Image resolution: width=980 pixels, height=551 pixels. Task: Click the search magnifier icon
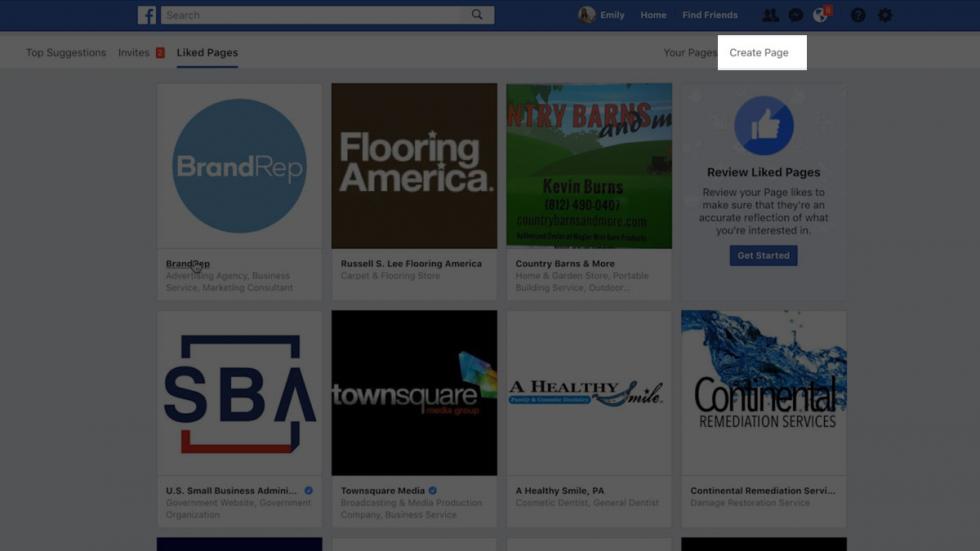point(477,14)
